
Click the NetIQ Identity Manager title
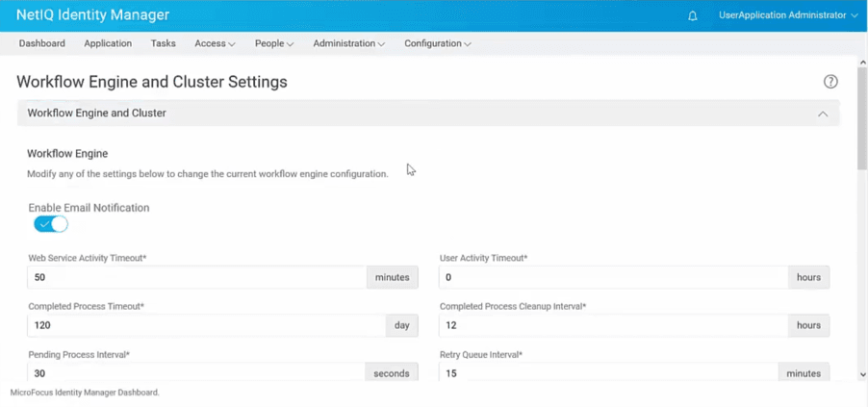click(93, 15)
